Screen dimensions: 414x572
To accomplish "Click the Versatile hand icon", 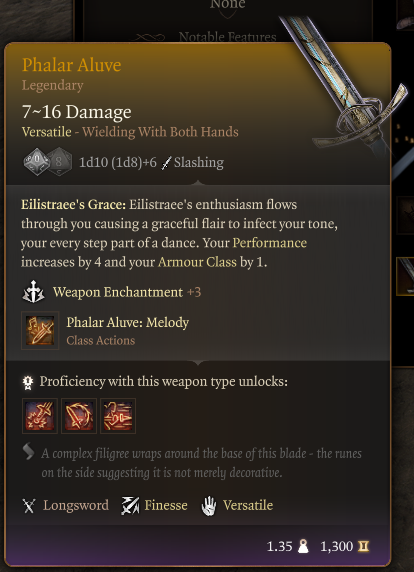I will click(x=209, y=506).
